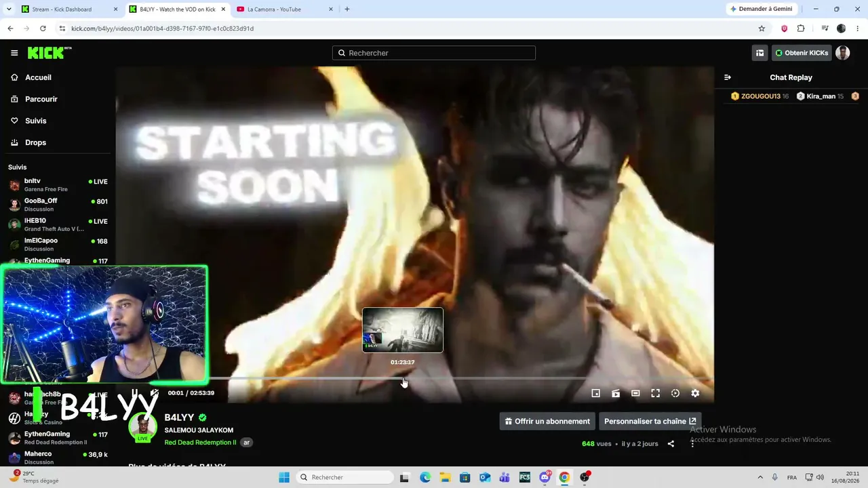Open File Explorer from the taskbar

click(x=445, y=477)
